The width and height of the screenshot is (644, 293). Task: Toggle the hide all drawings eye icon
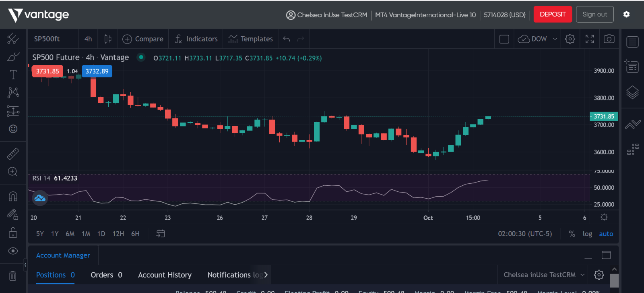pos(13,251)
